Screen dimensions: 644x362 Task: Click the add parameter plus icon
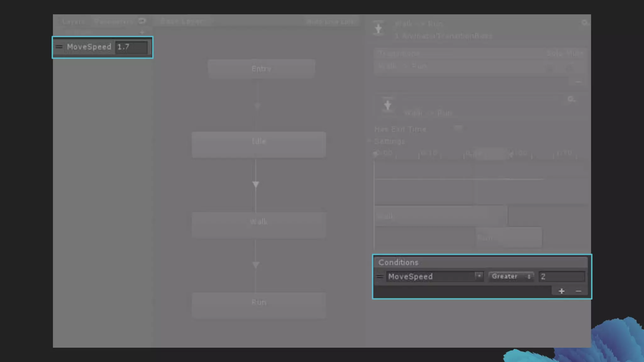[142, 32]
